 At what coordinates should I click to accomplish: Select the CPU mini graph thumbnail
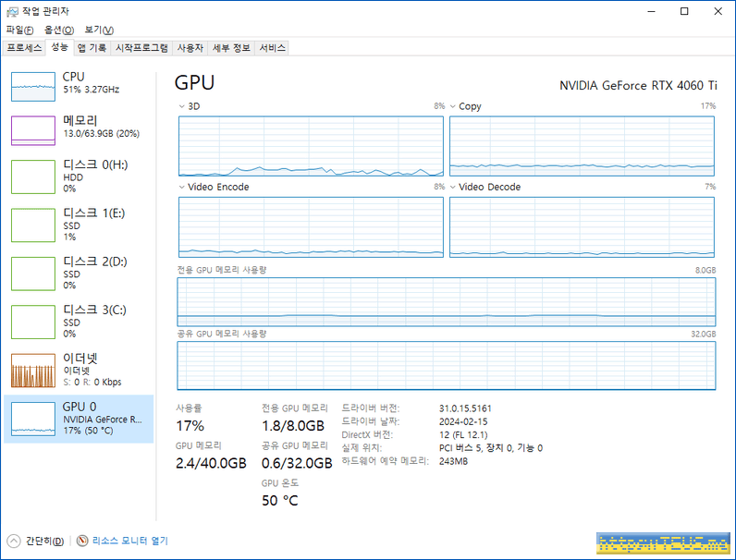coord(33,86)
